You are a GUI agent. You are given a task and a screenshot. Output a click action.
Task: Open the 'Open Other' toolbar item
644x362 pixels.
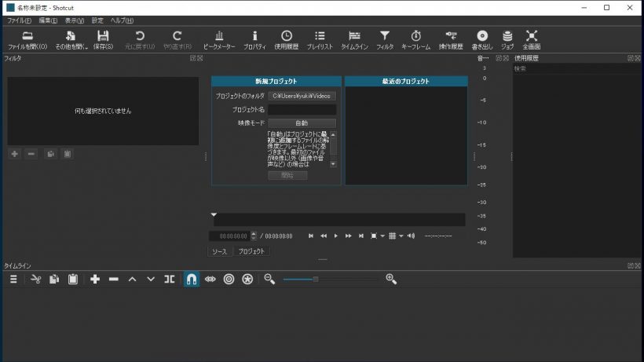(x=71, y=40)
